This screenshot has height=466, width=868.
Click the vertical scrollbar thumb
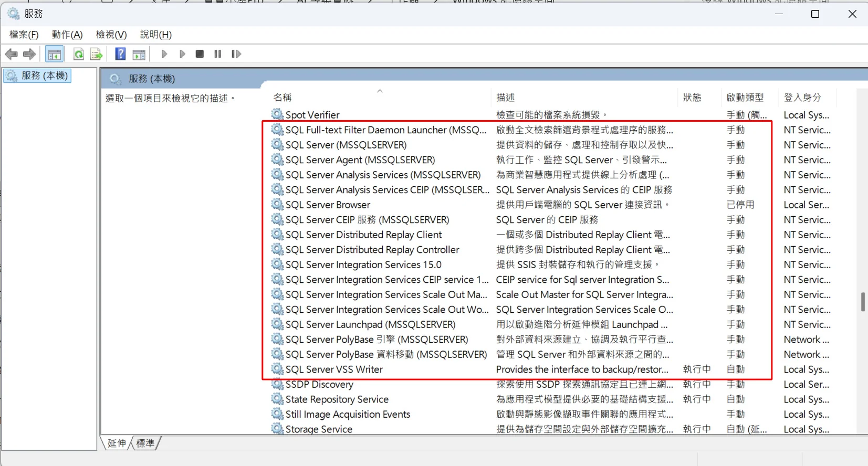click(863, 302)
